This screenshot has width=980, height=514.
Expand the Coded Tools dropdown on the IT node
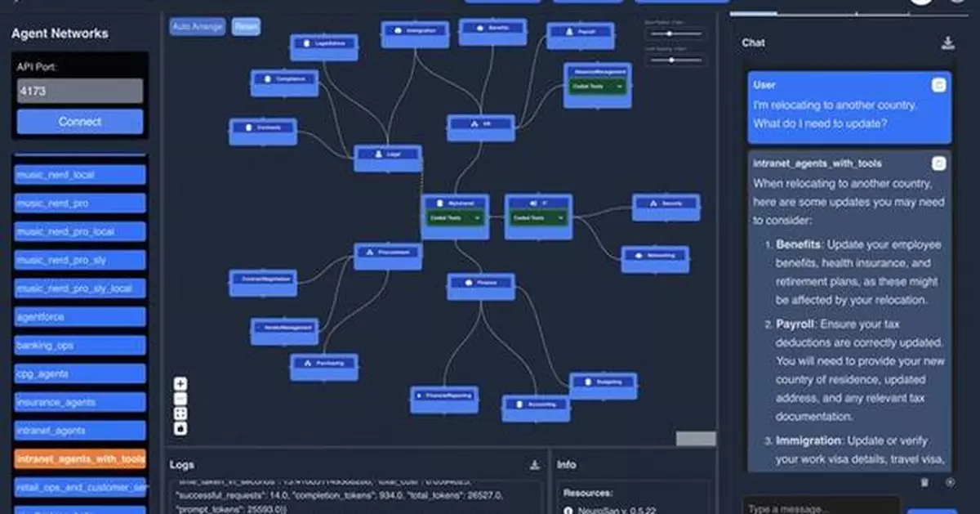click(561, 218)
